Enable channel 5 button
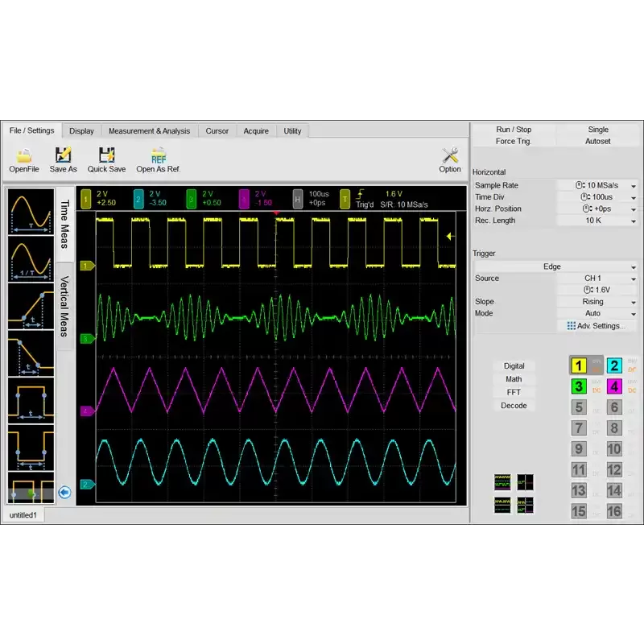Viewport: 644px width, 644px height. [579, 408]
